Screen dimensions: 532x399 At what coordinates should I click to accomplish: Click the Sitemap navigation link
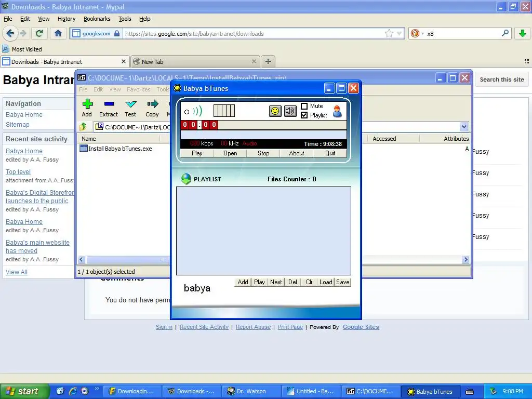[18, 125]
